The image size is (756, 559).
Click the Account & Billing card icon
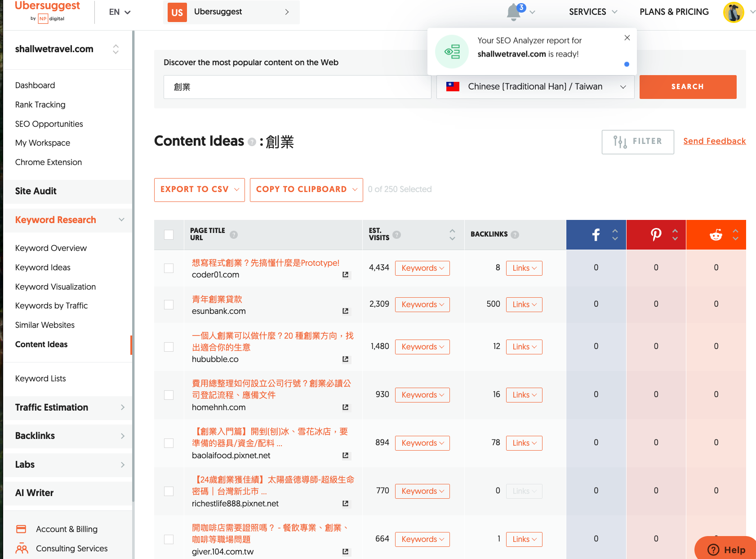pos(21,529)
